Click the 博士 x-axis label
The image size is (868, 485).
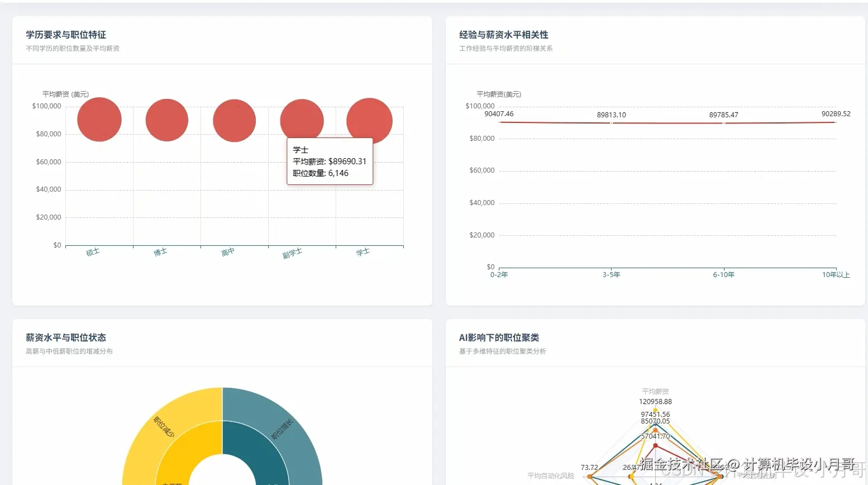pos(160,253)
